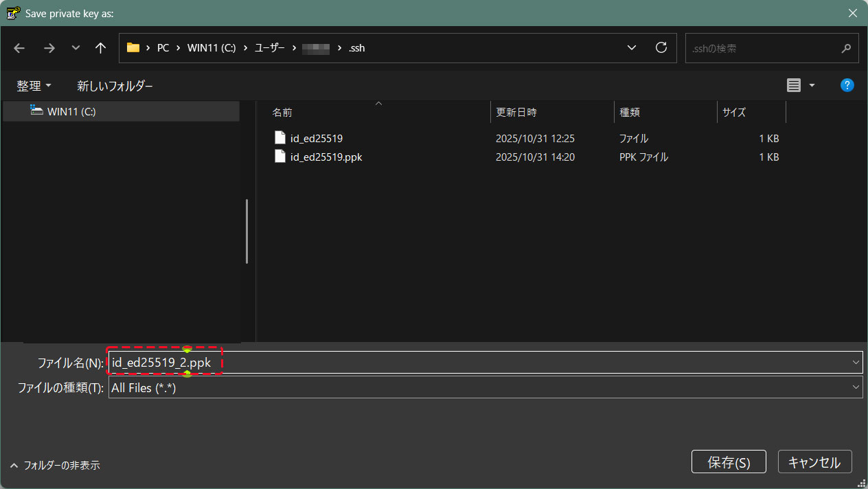Click the search magnifier icon
Screen dimensions: 868x489
pyautogui.click(x=846, y=49)
